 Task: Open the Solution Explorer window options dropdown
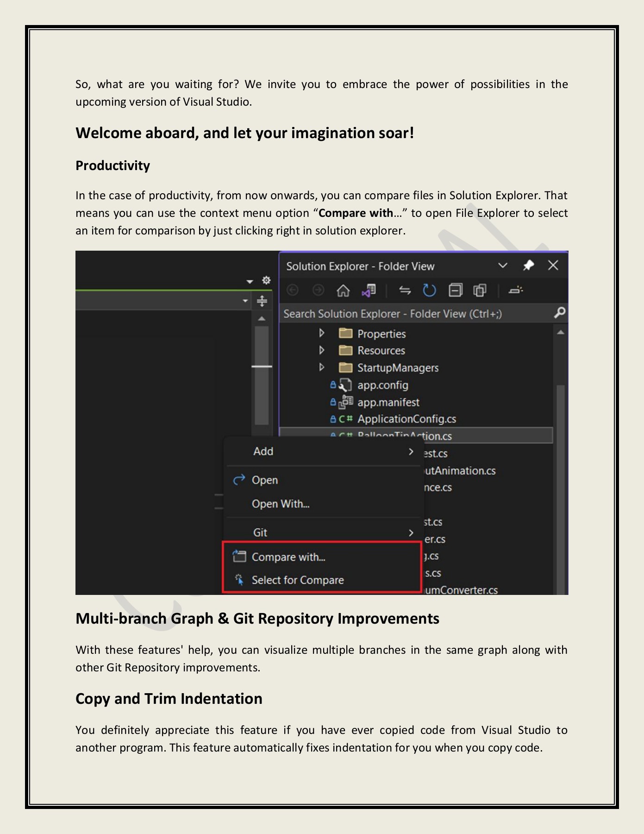click(x=503, y=265)
